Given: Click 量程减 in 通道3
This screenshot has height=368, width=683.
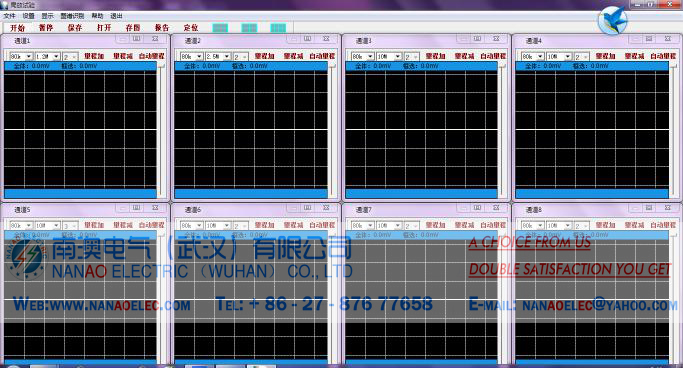Looking at the screenshot, I should tap(464, 56).
